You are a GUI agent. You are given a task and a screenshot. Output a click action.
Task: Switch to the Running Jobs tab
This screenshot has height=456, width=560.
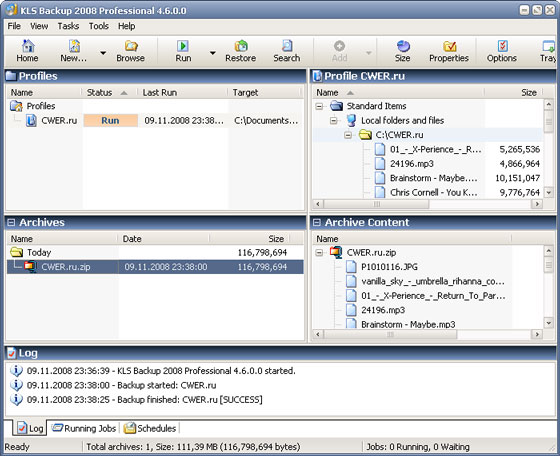pos(84,428)
